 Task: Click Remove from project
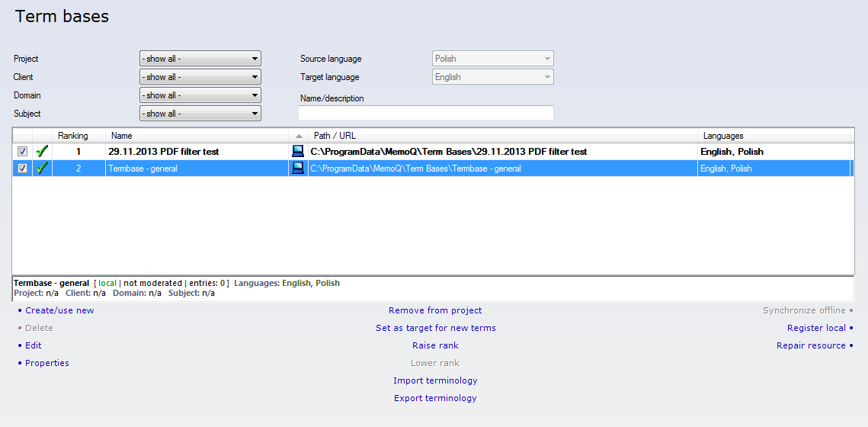click(x=435, y=310)
